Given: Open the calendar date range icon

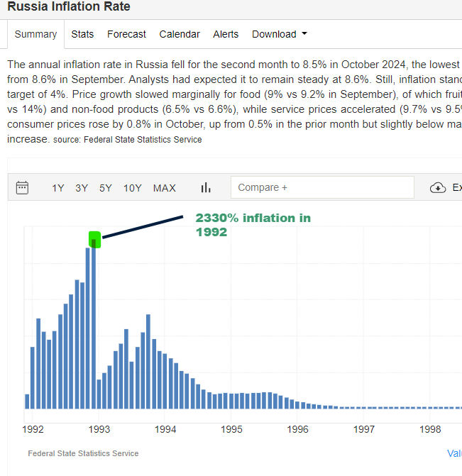Looking at the screenshot, I should [x=22, y=187].
